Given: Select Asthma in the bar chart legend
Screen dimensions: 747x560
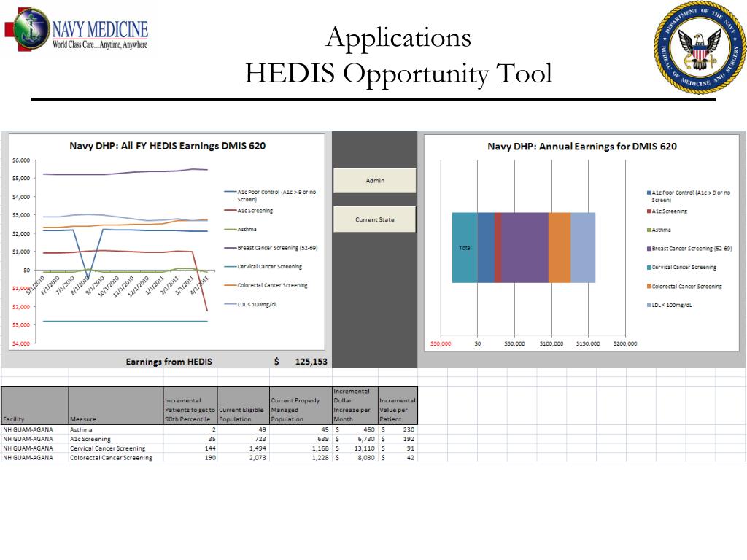Looking at the screenshot, I should pos(659,230).
